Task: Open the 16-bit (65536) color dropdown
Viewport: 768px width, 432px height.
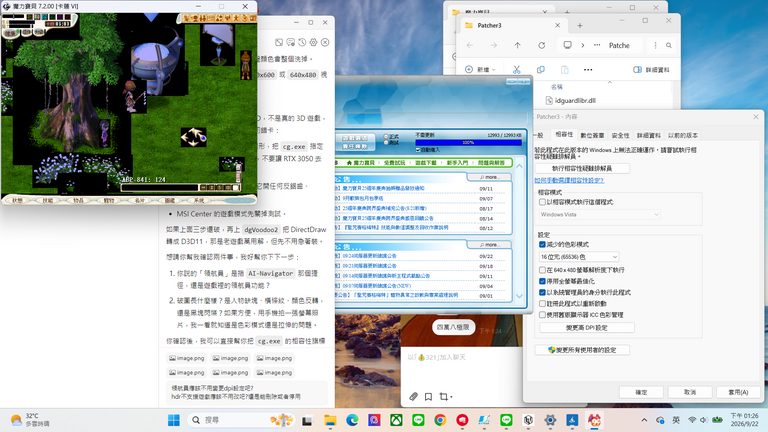Action: coord(579,257)
